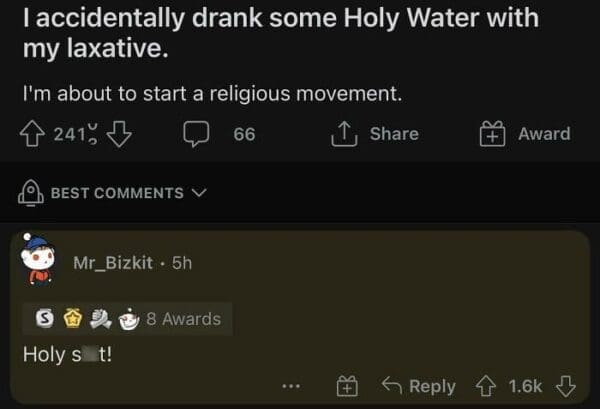Downvote Mr_Bizkit's comment
This screenshot has width=600, height=409.
tap(566, 386)
